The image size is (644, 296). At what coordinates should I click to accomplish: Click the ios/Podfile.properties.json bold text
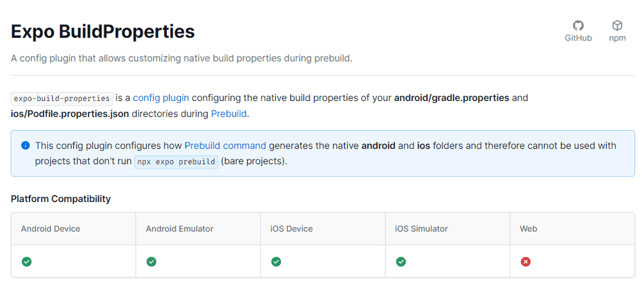point(70,114)
